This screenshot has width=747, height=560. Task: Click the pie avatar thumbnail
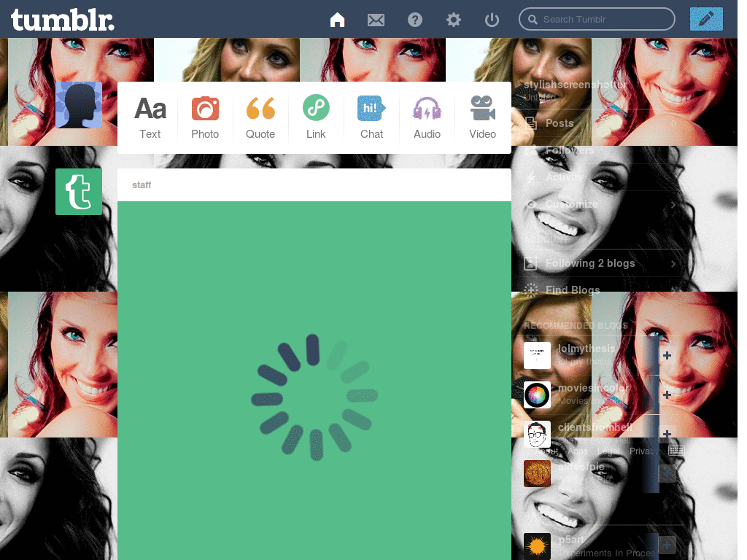537,473
